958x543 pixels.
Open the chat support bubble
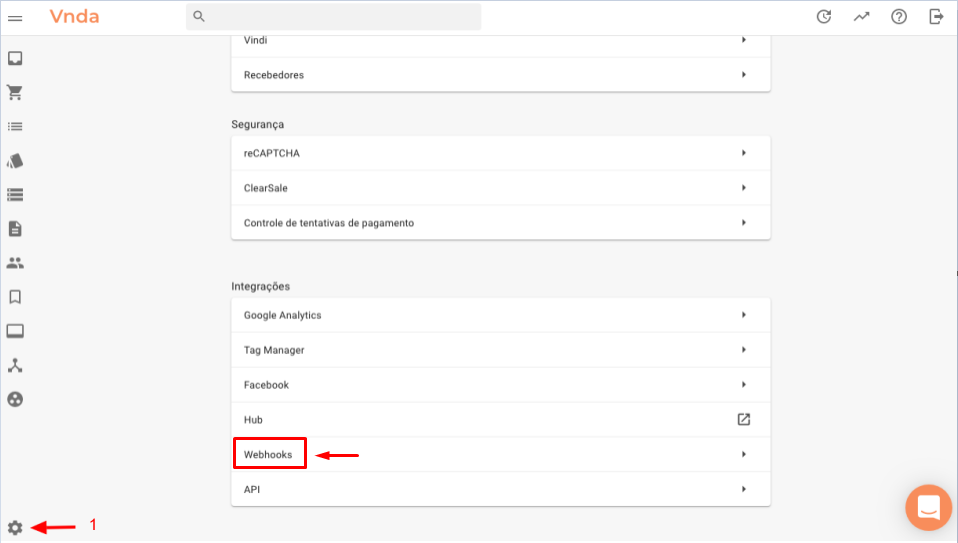pos(929,508)
